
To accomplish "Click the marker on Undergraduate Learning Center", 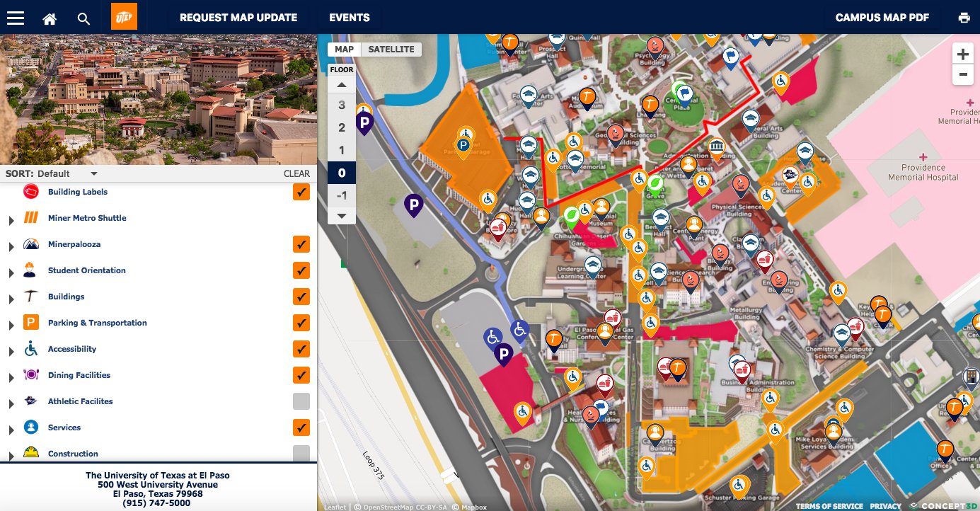I will tap(592, 265).
